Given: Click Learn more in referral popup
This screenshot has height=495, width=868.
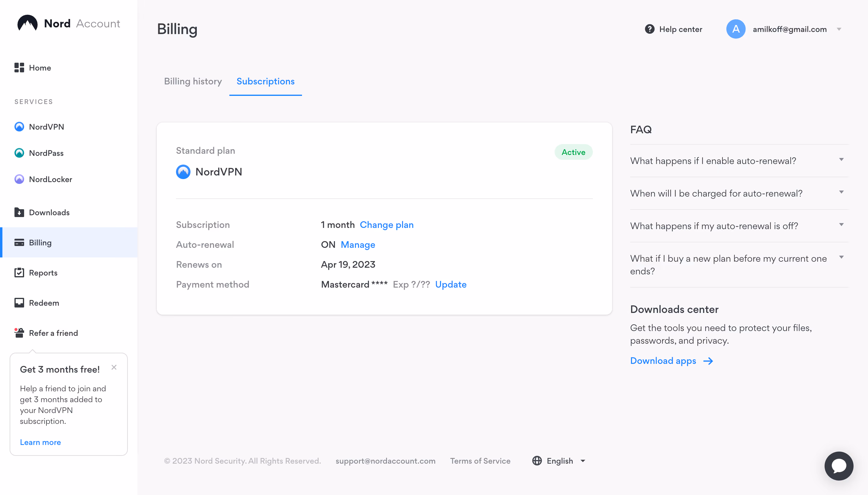Looking at the screenshot, I should click(x=40, y=442).
